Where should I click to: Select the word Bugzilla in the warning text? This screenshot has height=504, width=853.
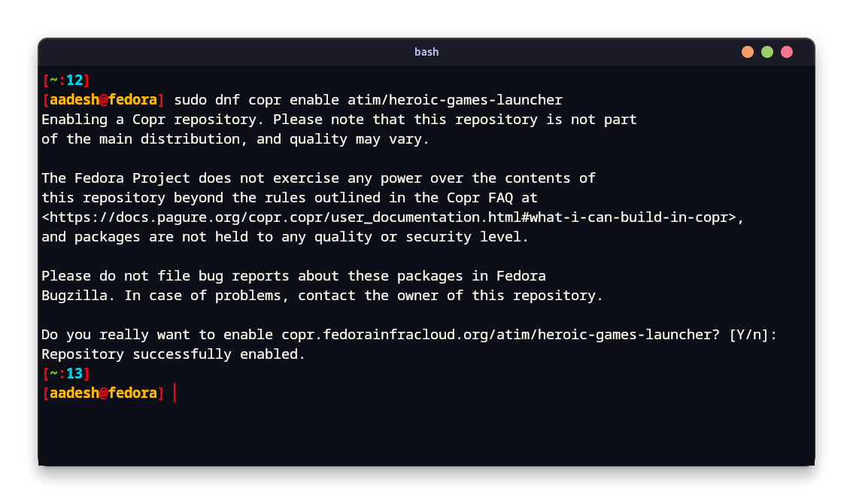click(x=74, y=295)
